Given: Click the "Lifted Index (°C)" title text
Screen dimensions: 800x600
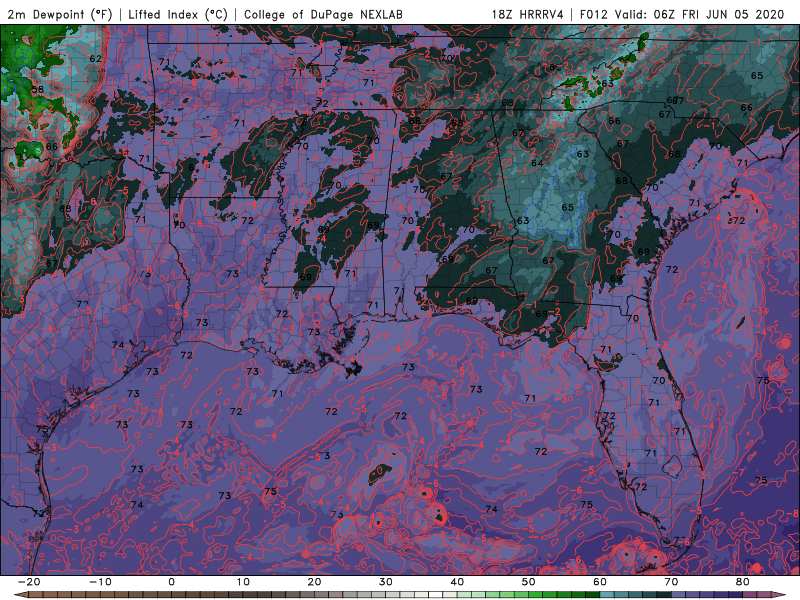Looking at the screenshot, I should click(x=178, y=14).
